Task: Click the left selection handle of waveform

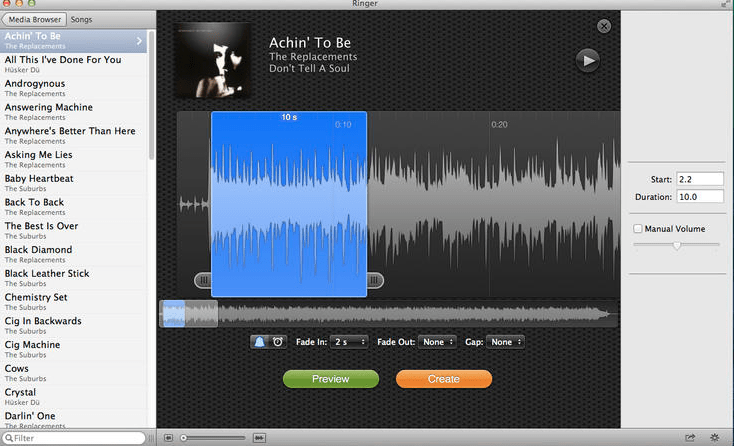Action: (x=203, y=280)
